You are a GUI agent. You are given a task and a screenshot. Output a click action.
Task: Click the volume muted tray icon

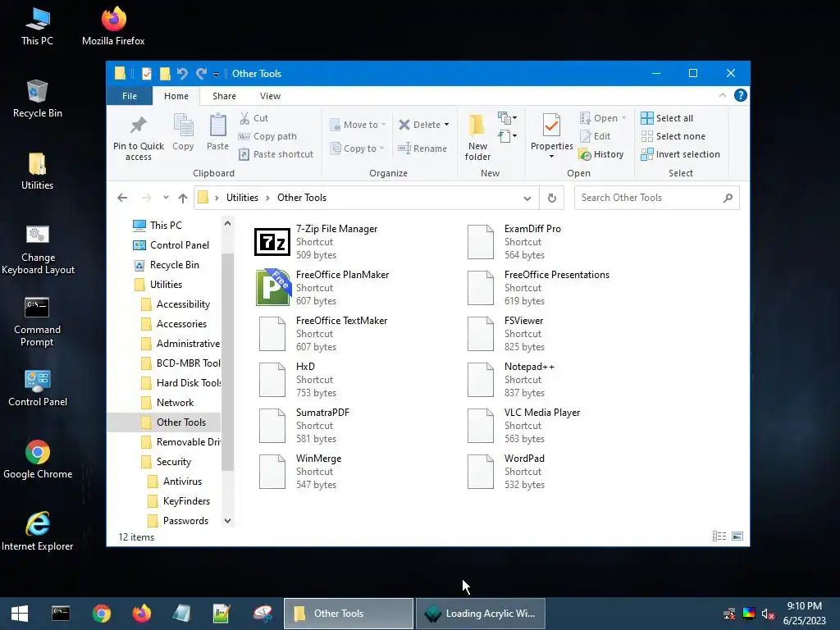click(x=768, y=614)
